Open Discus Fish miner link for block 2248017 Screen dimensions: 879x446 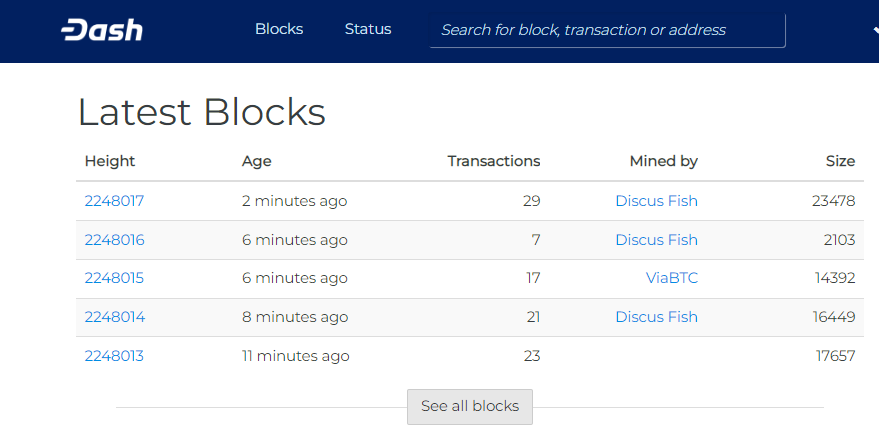(x=656, y=201)
